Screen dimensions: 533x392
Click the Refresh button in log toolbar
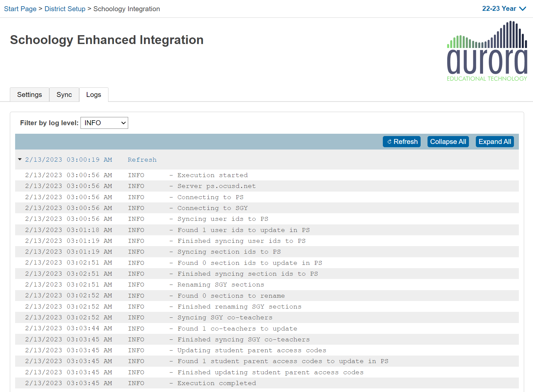402,142
